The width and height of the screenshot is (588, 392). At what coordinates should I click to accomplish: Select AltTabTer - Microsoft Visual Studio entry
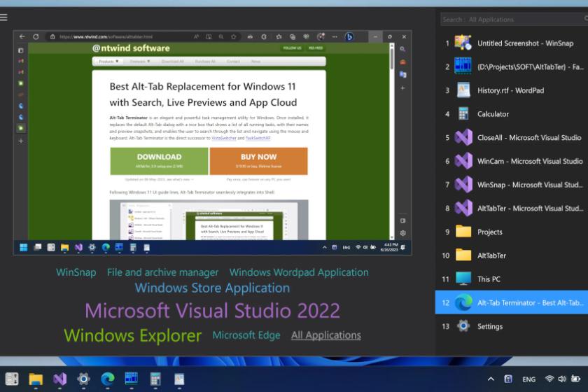[512, 209]
